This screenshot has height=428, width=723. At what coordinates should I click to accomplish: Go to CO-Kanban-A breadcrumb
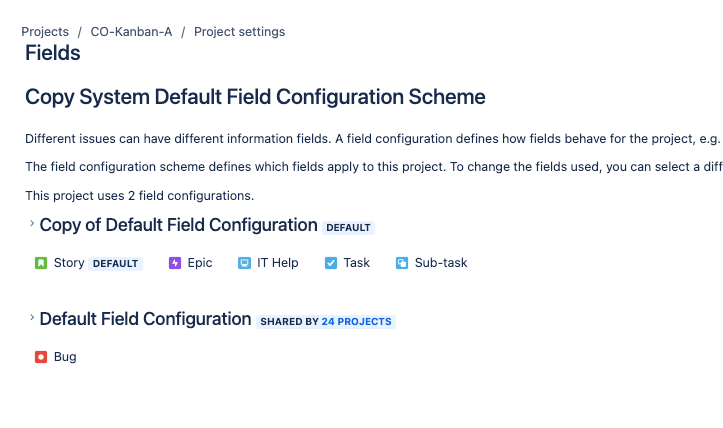[x=131, y=32]
